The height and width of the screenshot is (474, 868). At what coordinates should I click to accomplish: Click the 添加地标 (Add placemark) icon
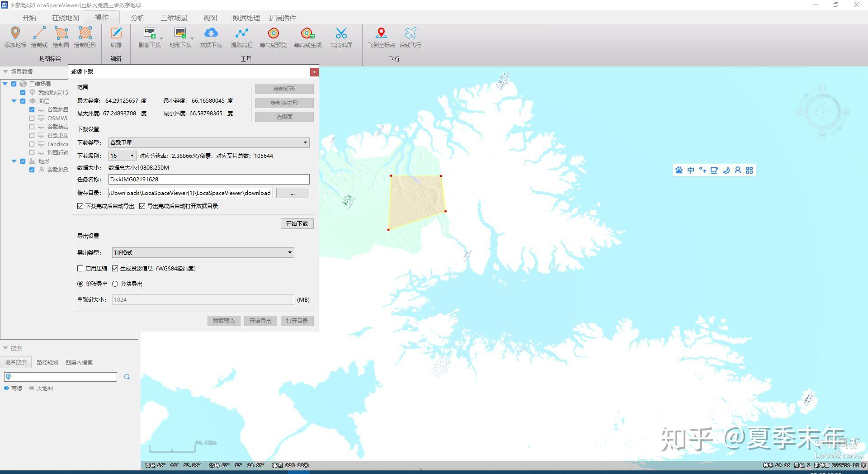pyautogui.click(x=15, y=33)
